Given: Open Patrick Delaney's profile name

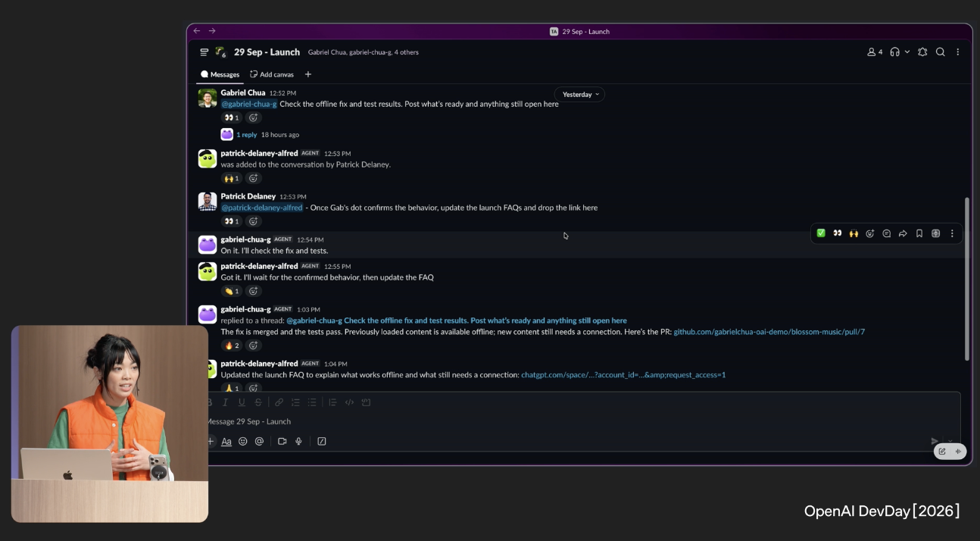Looking at the screenshot, I should [248, 196].
